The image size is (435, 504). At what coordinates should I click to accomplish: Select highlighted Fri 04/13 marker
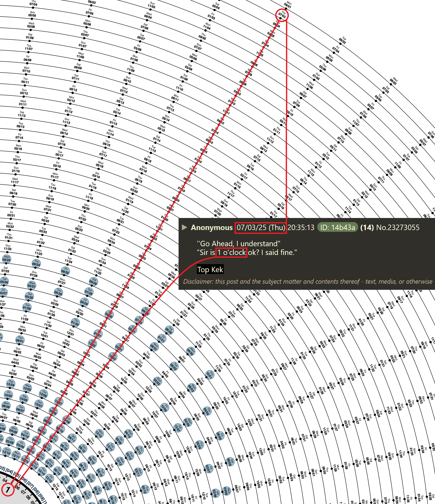click(57, 455)
